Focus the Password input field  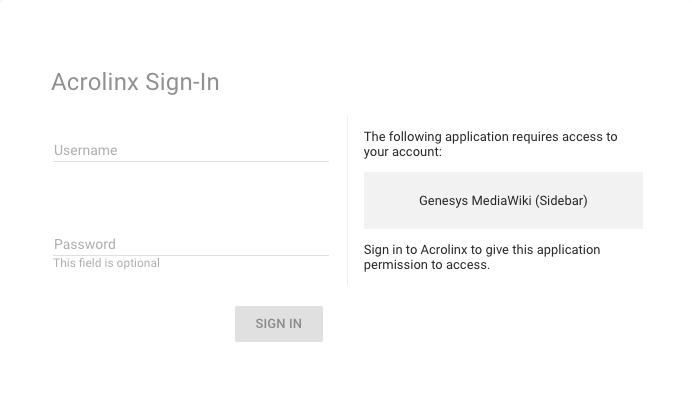tap(191, 245)
